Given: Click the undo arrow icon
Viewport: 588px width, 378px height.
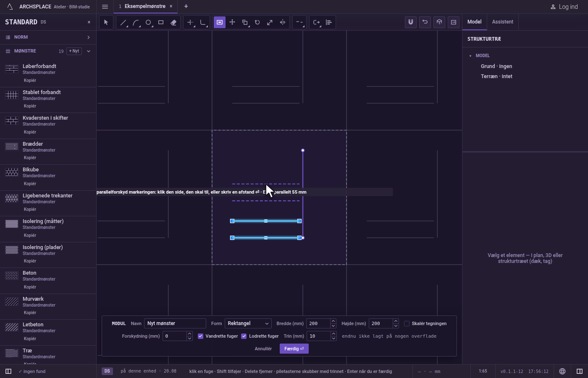Looking at the screenshot, I should click(x=425, y=22).
